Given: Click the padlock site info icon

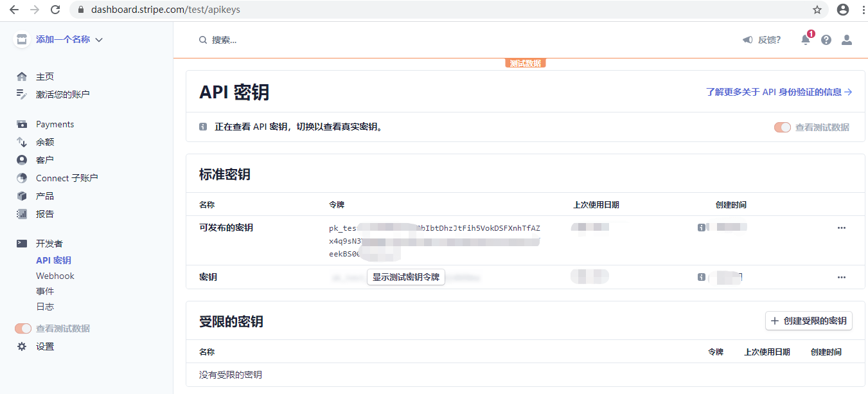Looking at the screenshot, I should pos(80,10).
